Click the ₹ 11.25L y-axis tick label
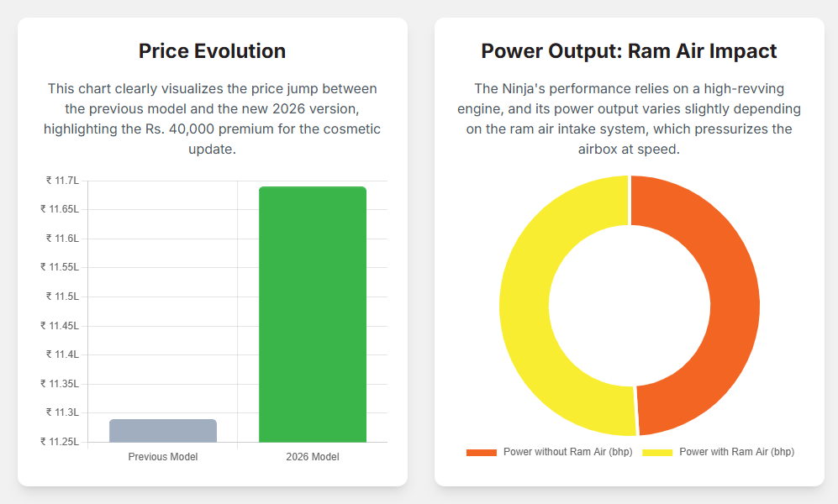 click(x=60, y=442)
